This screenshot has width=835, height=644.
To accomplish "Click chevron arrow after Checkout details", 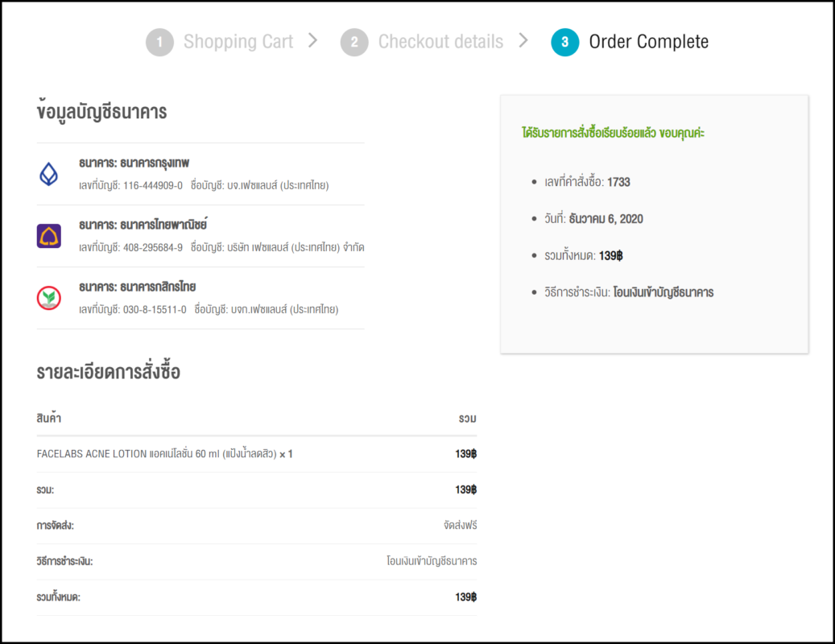I will coord(523,40).
